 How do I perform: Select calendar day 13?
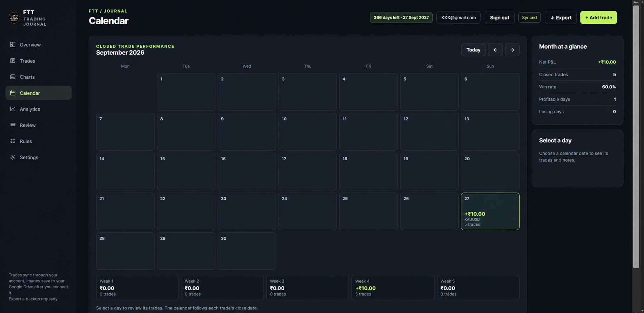(x=490, y=132)
